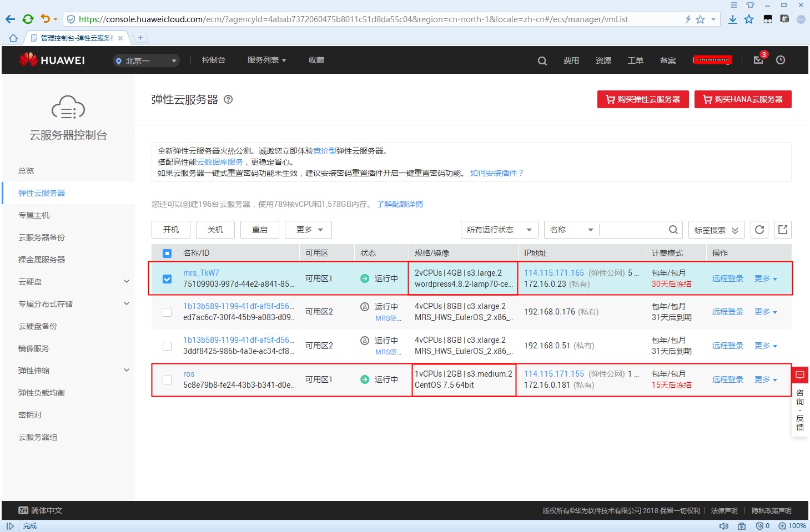The width and height of the screenshot is (810, 532).
Task: Click the sound icon in browser status bar
Action: click(724, 526)
